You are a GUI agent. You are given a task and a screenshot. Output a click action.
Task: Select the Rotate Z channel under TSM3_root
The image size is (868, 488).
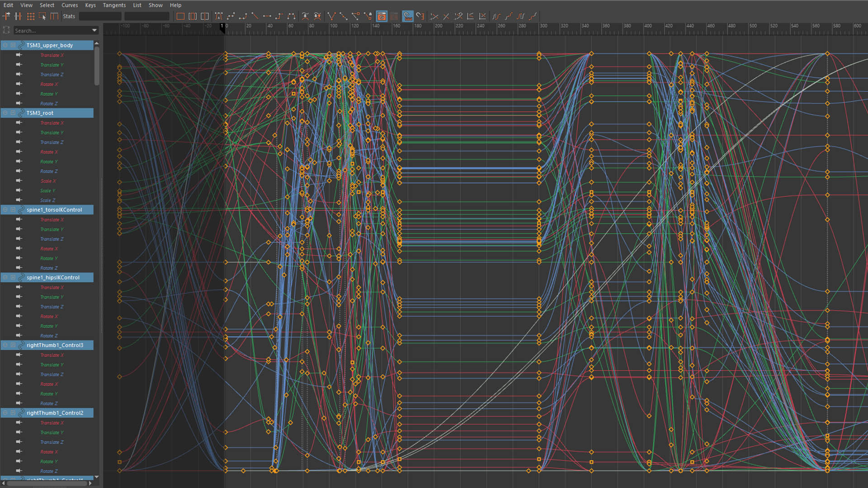(49, 171)
